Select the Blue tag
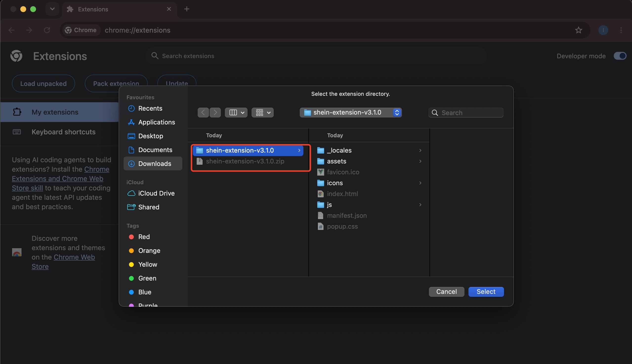632x364 pixels. point(153,292)
